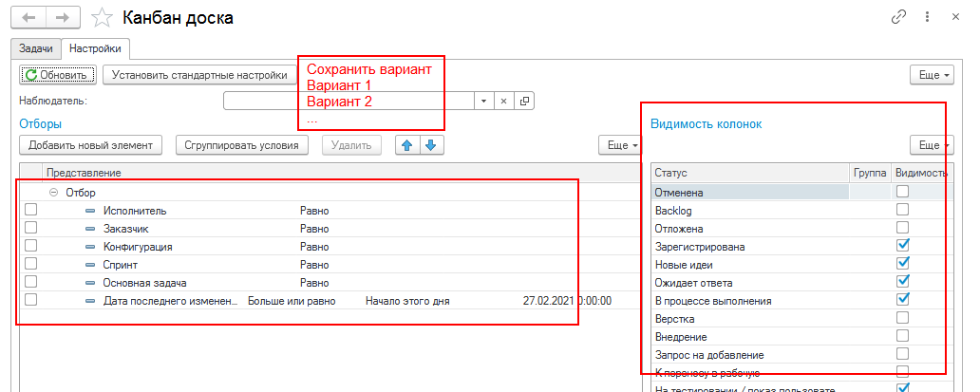Enable the Конфигурация filter checkbox
This screenshot has height=392, width=980.
tap(30, 246)
